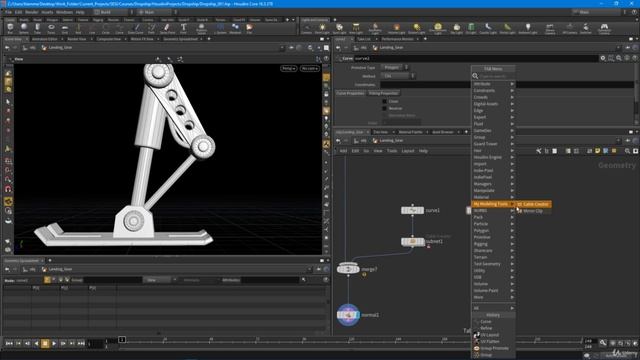Select the Sphere shelf tool

click(x=24, y=28)
